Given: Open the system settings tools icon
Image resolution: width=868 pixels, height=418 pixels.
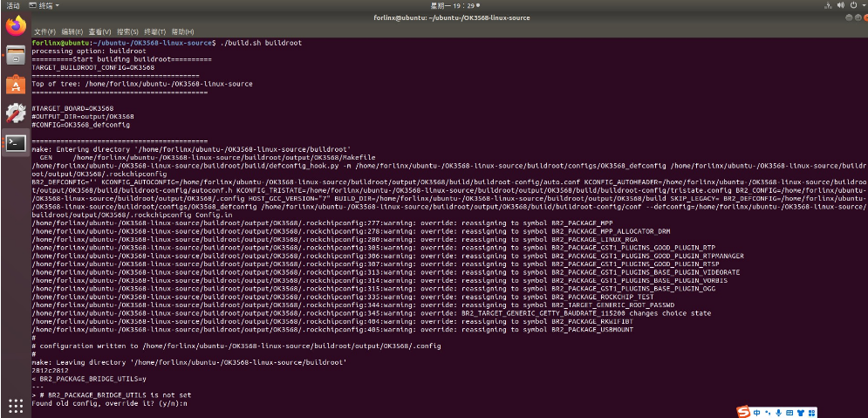Looking at the screenshot, I should (x=16, y=113).
